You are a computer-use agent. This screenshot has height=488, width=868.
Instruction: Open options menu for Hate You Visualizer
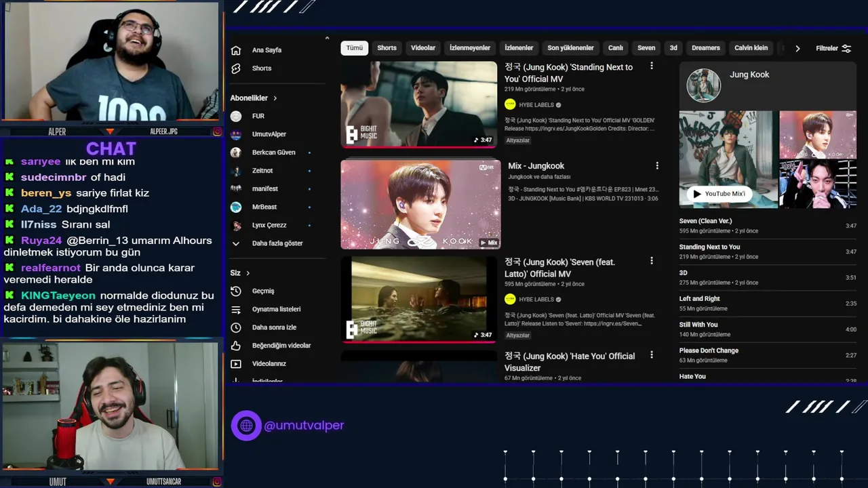652,355
